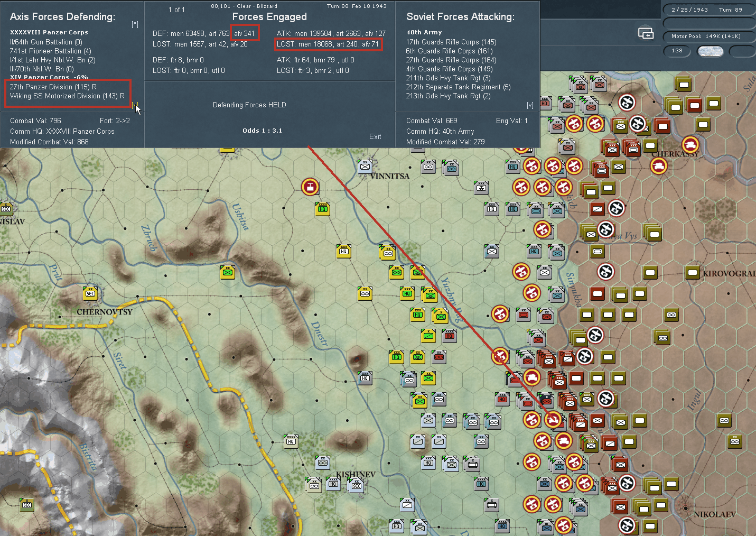The image size is (756, 536).
Task: Select the tank counter above-right of Cherkassy label
Action: (x=690, y=144)
